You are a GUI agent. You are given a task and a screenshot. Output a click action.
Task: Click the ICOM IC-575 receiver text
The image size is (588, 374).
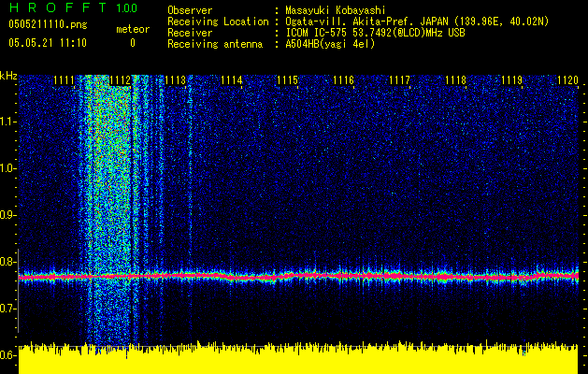[375, 33]
